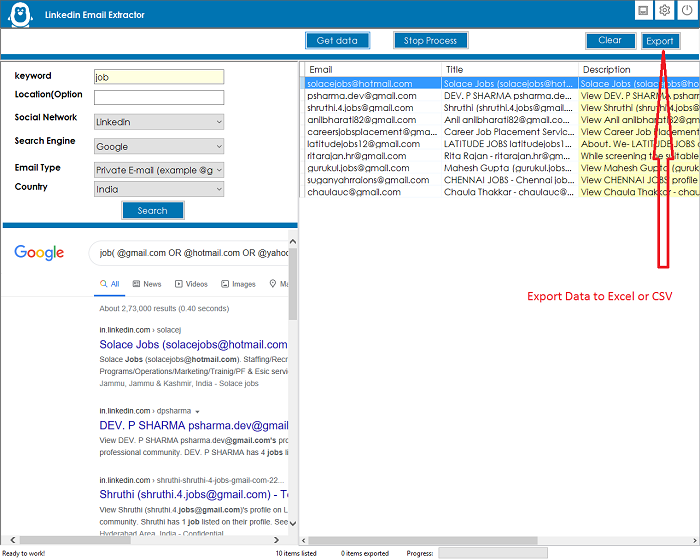Viewport: 700px width, 560px height.
Task: Click the Get data button
Action: pos(338,41)
